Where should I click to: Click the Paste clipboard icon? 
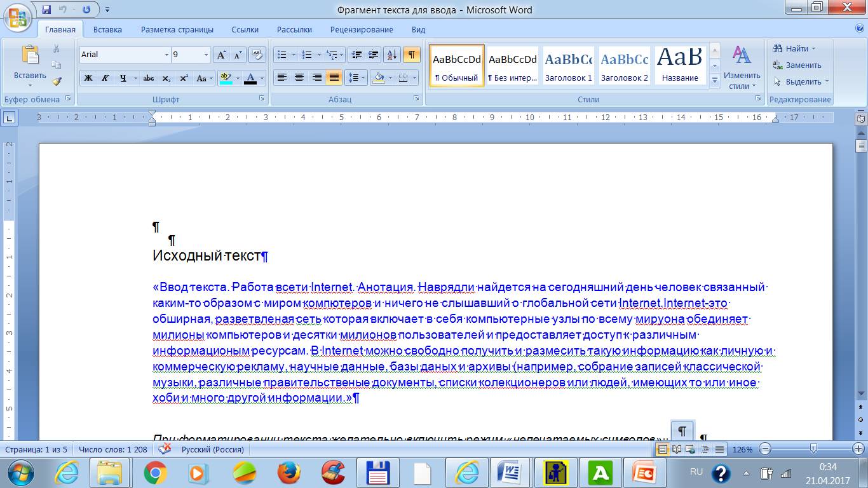click(x=30, y=55)
